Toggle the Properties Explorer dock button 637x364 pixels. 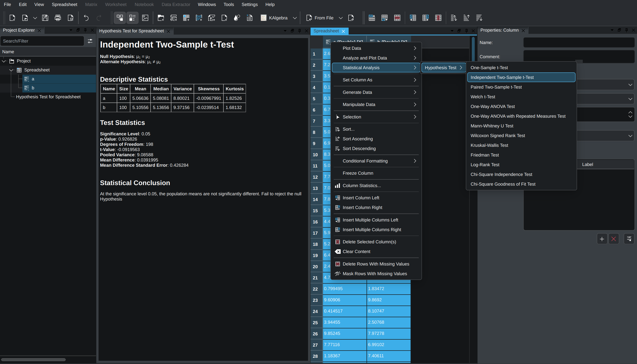(132, 18)
